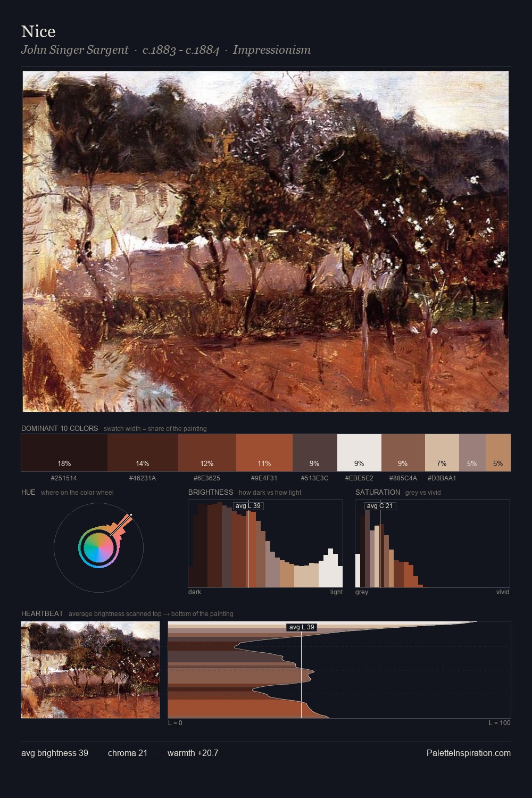Screen dimensions: 532x798
Task: Click the date 'c.1883 - c.1884'
Action: click(x=181, y=50)
